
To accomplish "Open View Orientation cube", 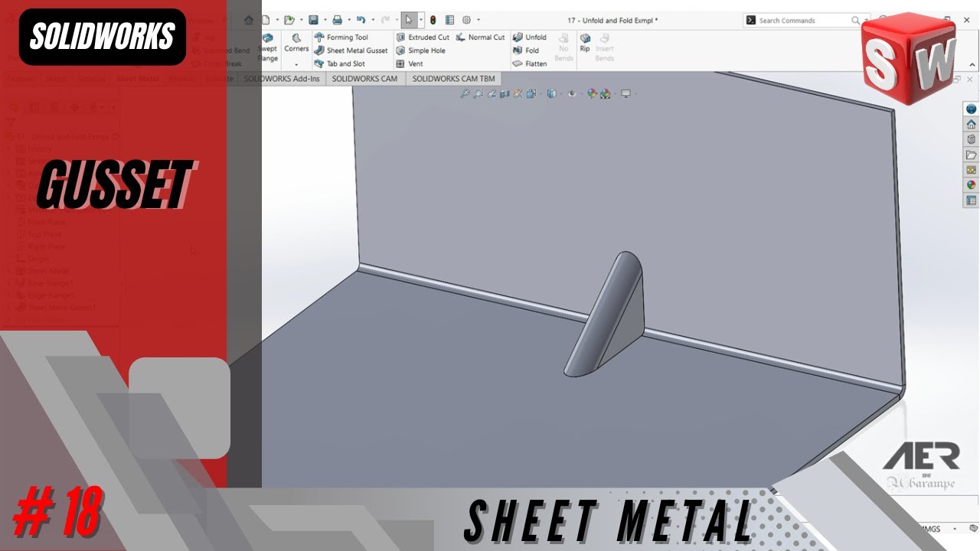I will (531, 93).
